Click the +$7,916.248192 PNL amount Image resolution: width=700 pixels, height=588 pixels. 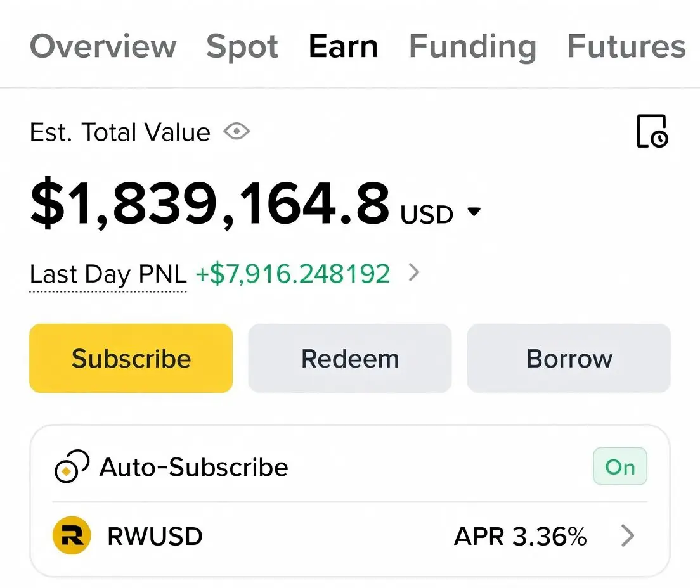point(293,274)
